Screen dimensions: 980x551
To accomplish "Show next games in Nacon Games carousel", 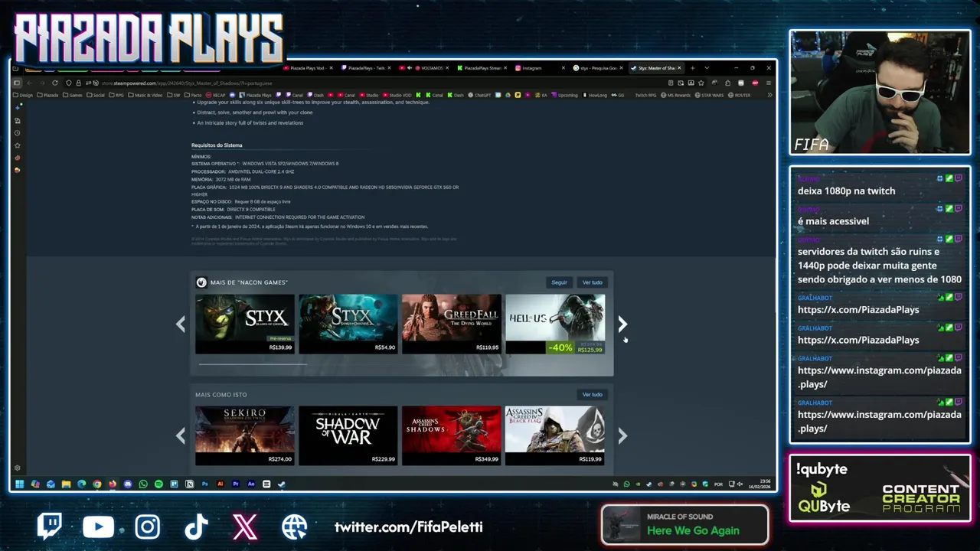I will click(x=622, y=324).
